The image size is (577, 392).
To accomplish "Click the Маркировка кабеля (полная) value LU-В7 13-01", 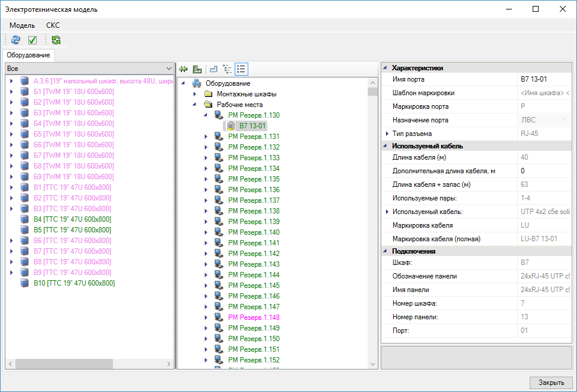I will click(x=539, y=239).
